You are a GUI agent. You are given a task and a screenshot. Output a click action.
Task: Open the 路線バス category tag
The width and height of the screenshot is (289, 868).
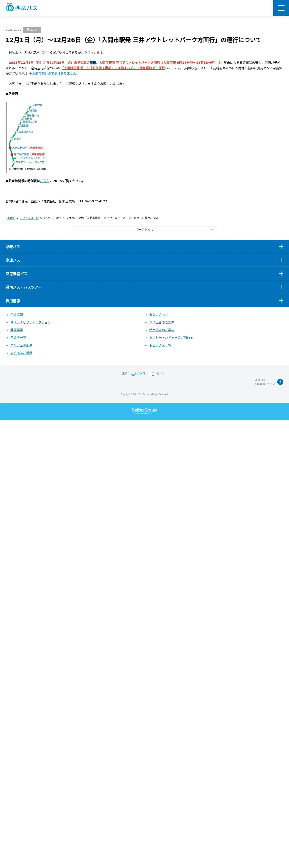point(32,30)
